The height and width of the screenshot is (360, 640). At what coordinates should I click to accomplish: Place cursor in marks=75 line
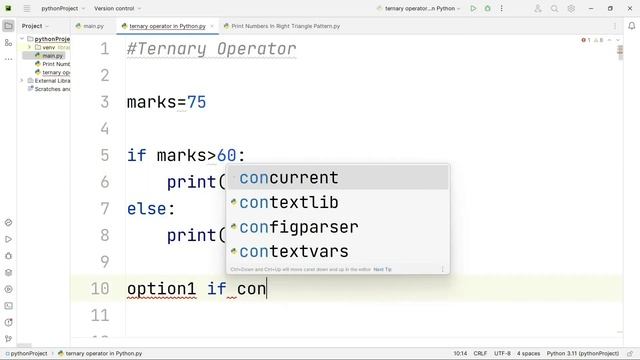point(167,102)
